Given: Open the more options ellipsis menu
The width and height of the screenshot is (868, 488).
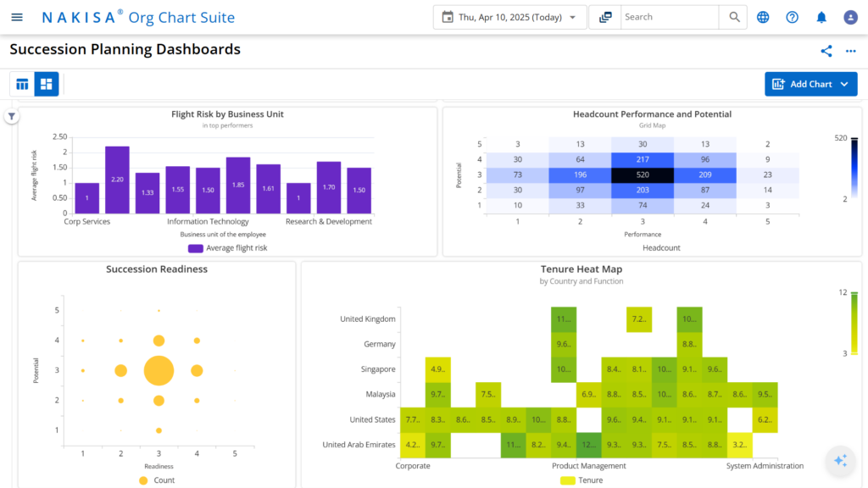Looking at the screenshot, I should pos(851,51).
